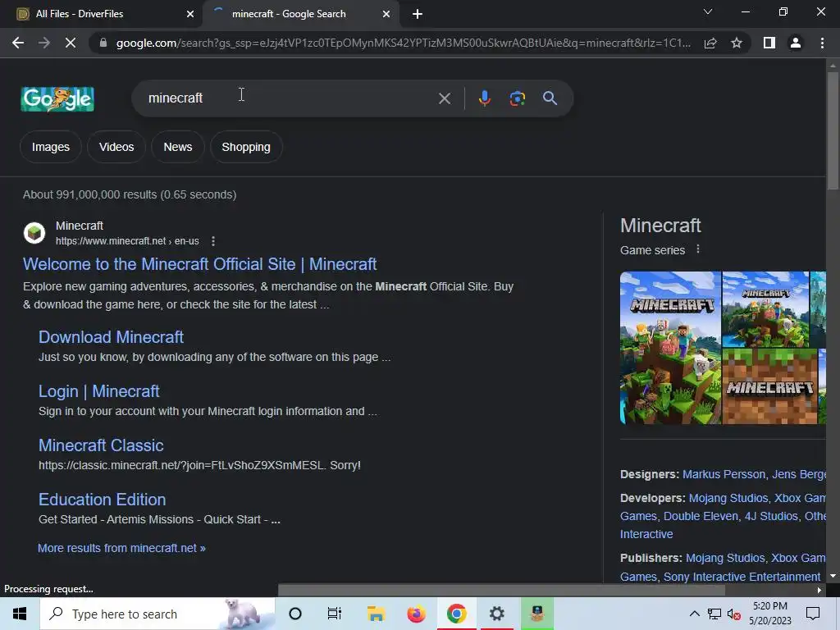
Task: Open Markus Persson designer link
Action: click(x=724, y=474)
